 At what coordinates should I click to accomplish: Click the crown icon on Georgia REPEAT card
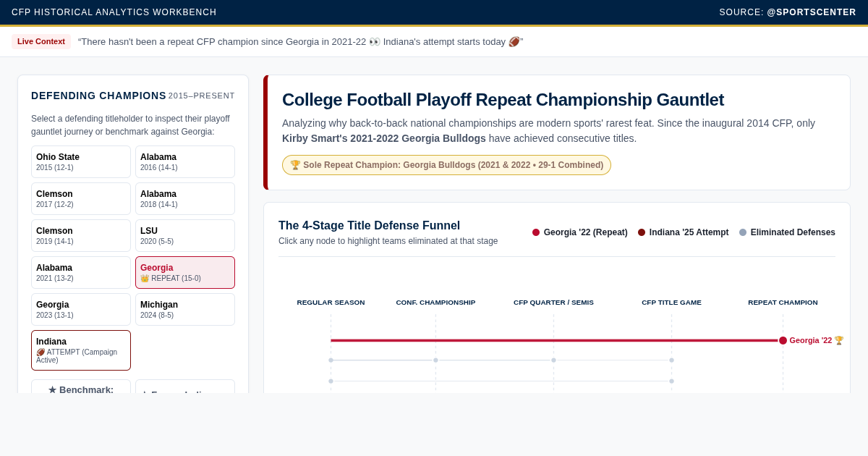pos(145,278)
